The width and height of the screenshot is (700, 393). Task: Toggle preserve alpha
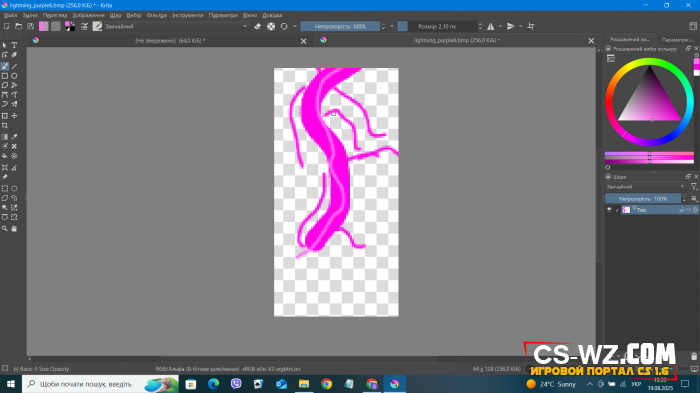click(x=271, y=26)
